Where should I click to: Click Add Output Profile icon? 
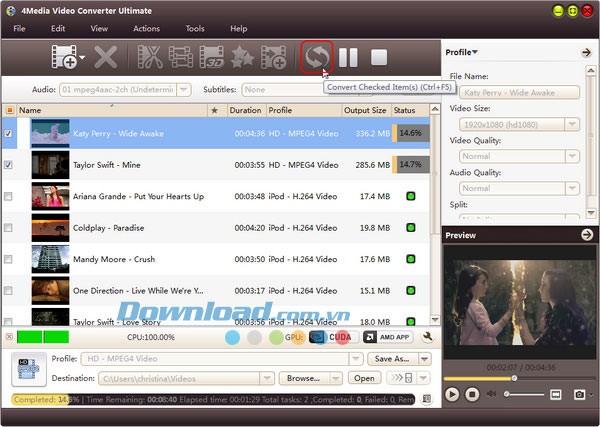point(273,57)
